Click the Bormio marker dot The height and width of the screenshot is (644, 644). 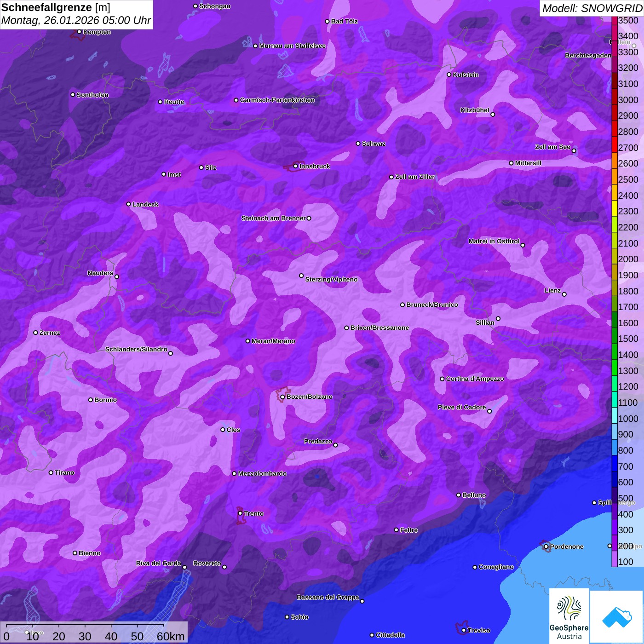click(x=91, y=400)
